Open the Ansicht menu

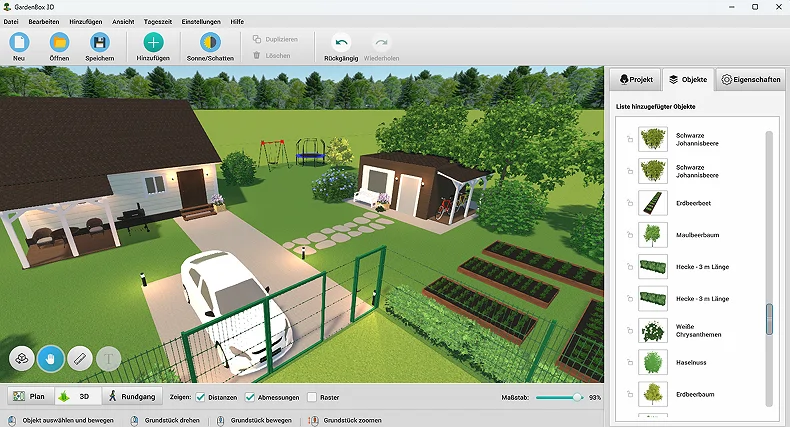pyautogui.click(x=123, y=22)
